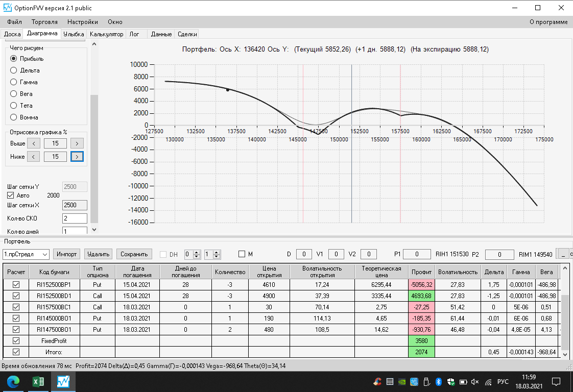Open the Файл menu

15,22
